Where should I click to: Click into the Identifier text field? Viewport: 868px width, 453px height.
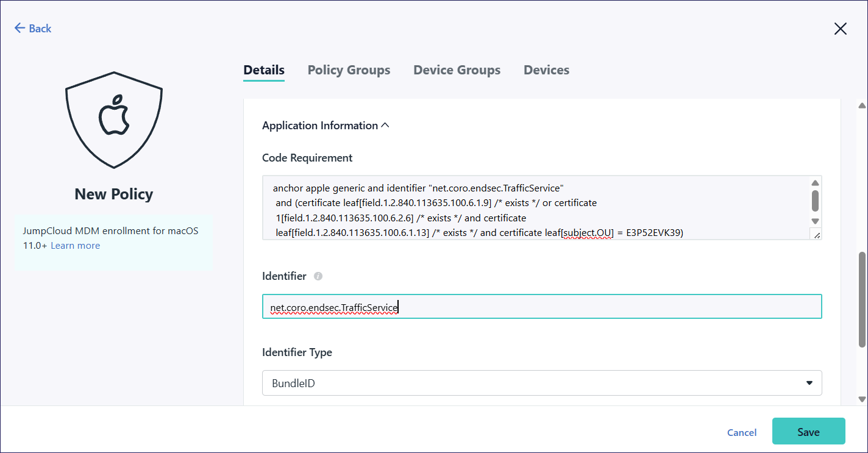(x=541, y=307)
